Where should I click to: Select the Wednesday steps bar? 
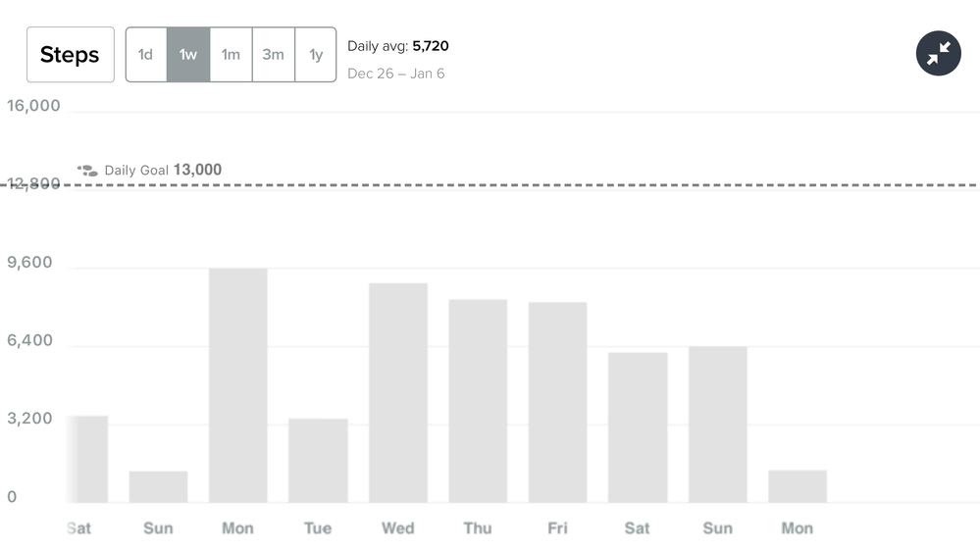tap(397, 392)
